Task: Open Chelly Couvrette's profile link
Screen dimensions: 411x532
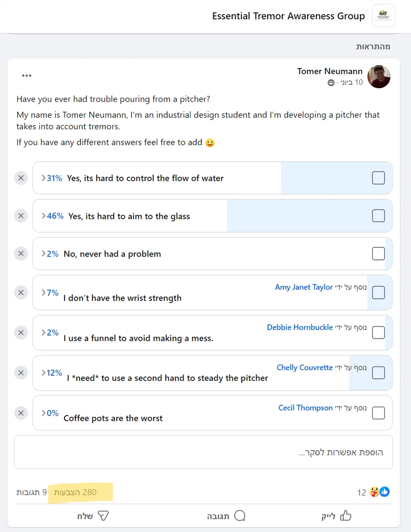Action: pos(304,368)
